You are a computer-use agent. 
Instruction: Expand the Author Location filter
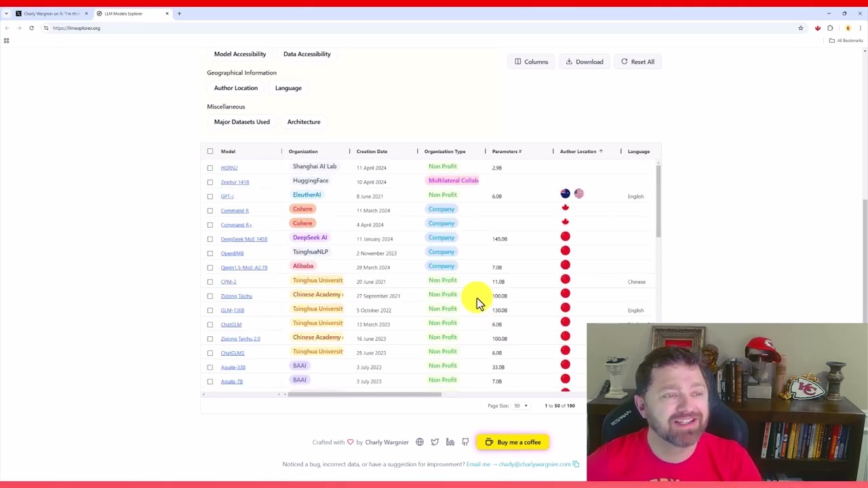[x=236, y=88]
